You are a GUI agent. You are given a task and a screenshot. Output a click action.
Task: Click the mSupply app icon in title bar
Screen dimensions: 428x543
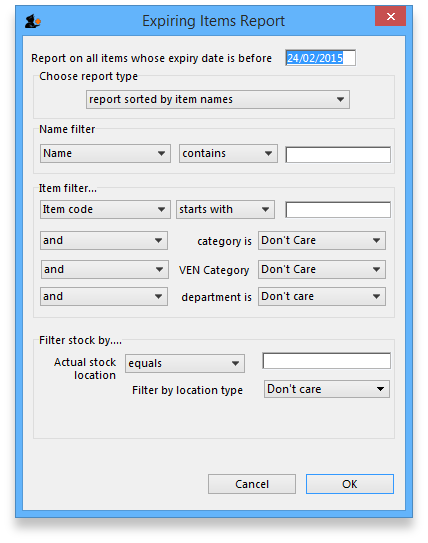point(33,21)
